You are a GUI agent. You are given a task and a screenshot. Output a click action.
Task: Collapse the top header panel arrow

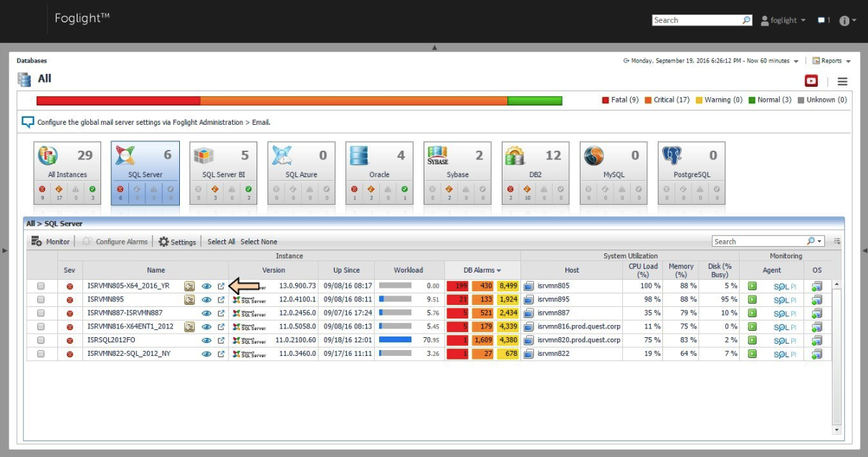434,47
